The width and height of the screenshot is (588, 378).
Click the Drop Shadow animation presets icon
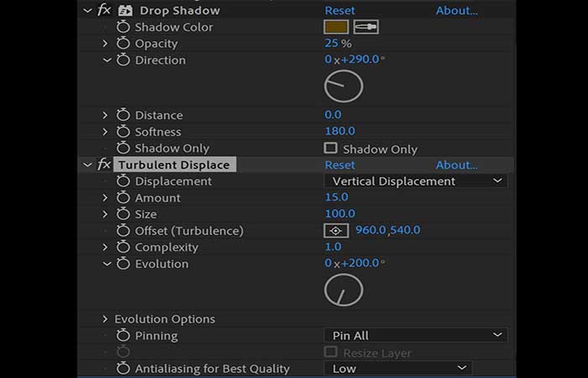click(x=125, y=11)
